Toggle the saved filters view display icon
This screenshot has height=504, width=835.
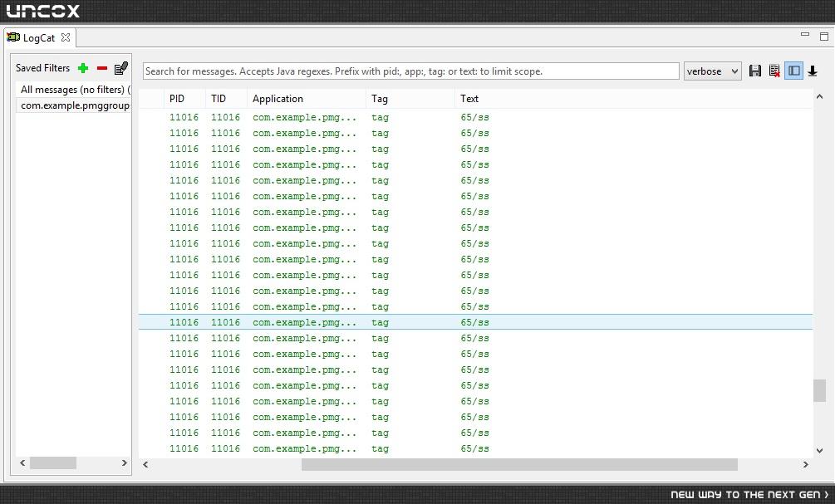[794, 71]
